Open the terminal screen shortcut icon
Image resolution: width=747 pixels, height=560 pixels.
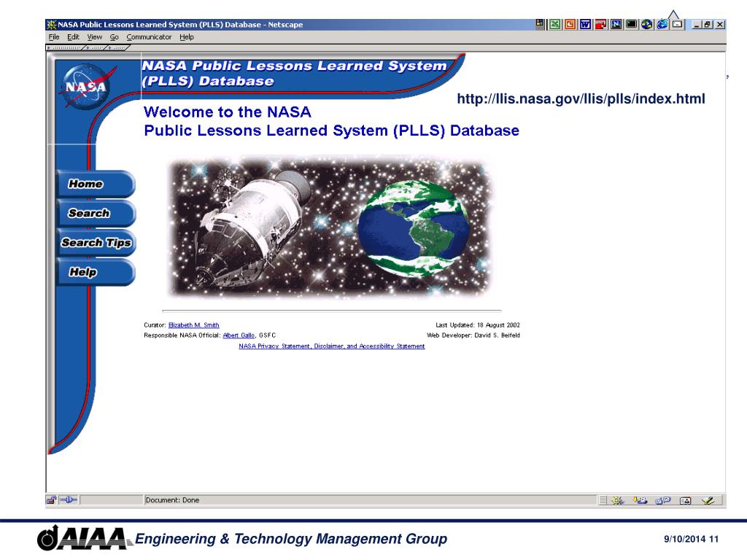[631, 24]
